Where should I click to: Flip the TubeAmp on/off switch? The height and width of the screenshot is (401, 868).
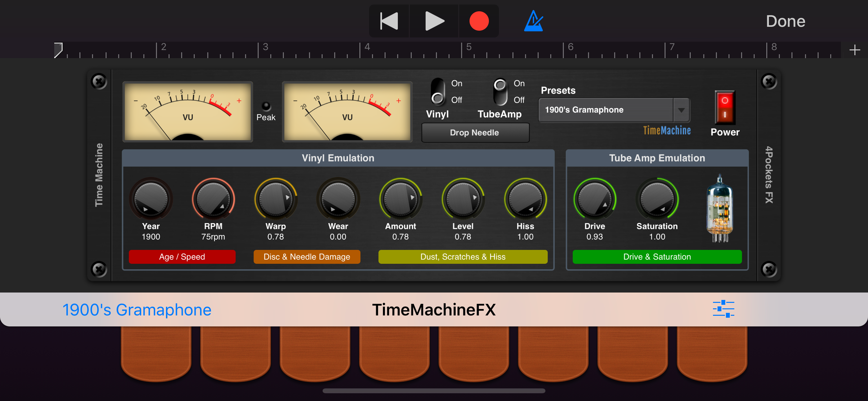click(500, 92)
